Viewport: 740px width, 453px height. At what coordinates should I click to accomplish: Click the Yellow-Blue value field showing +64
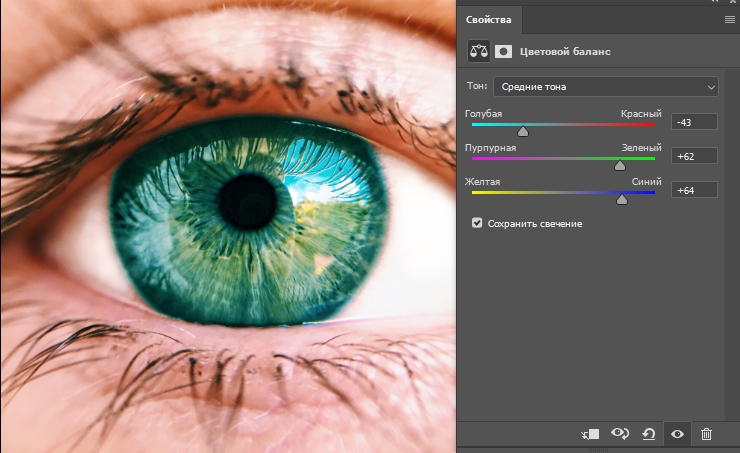pyautogui.click(x=694, y=190)
